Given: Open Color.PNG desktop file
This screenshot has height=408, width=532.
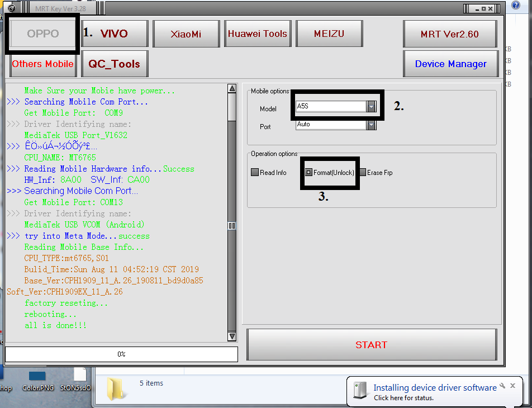Looking at the screenshot, I should tap(37, 380).
